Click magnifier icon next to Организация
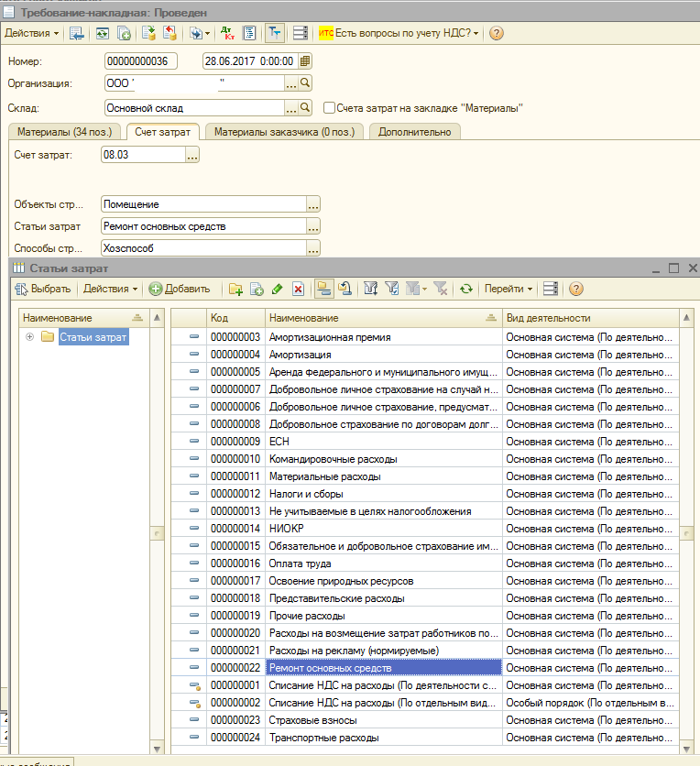700x766 pixels. (x=306, y=83)
